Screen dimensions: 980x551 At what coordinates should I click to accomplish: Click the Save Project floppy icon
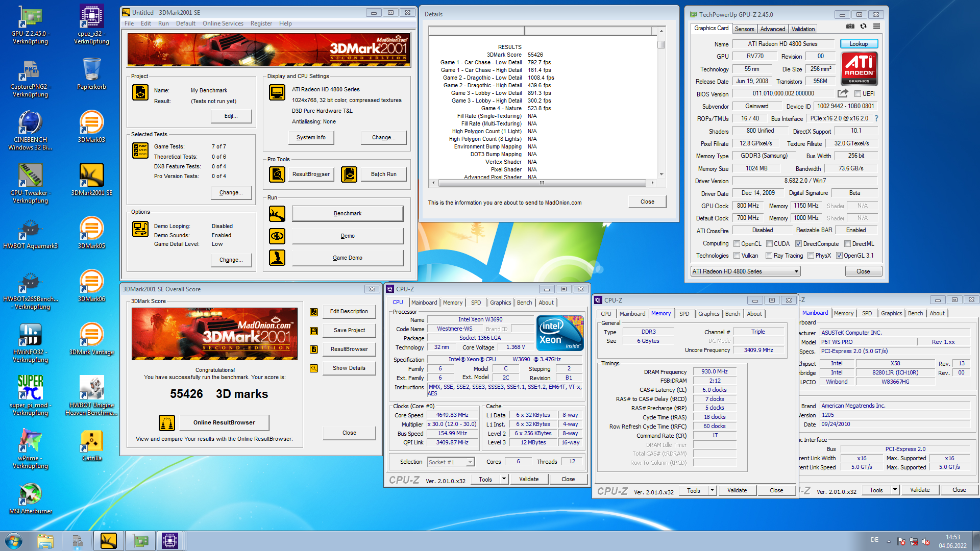click(x=314, y=331)
